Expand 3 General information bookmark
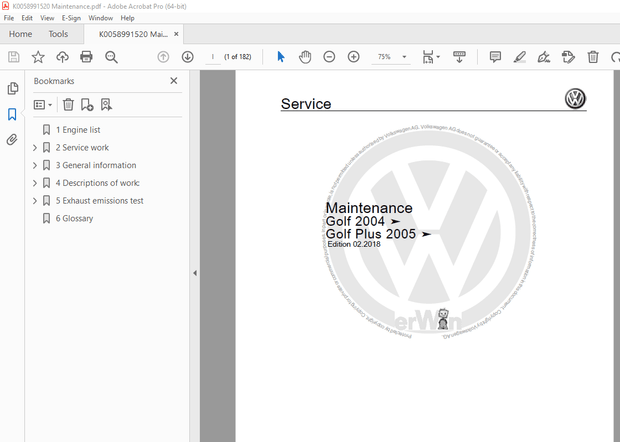 click(x=35, y=165)
